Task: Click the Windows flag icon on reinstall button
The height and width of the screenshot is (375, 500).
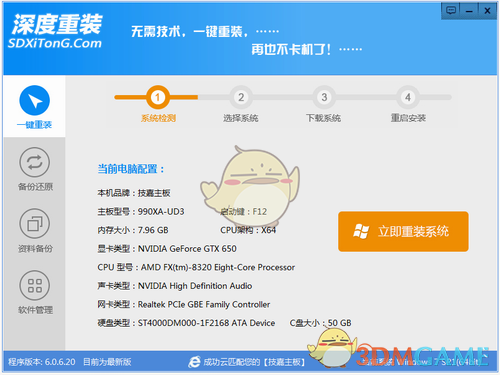Action: (x=361, y=231)
